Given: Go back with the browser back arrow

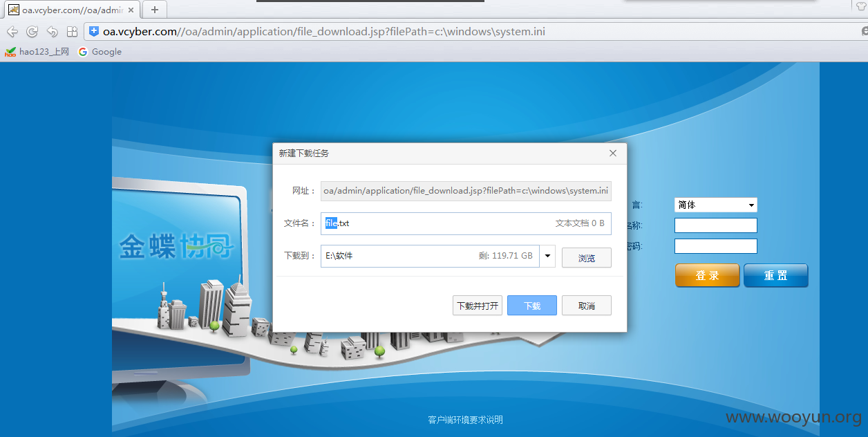Looking at the screenshot, I should [12, 32].
